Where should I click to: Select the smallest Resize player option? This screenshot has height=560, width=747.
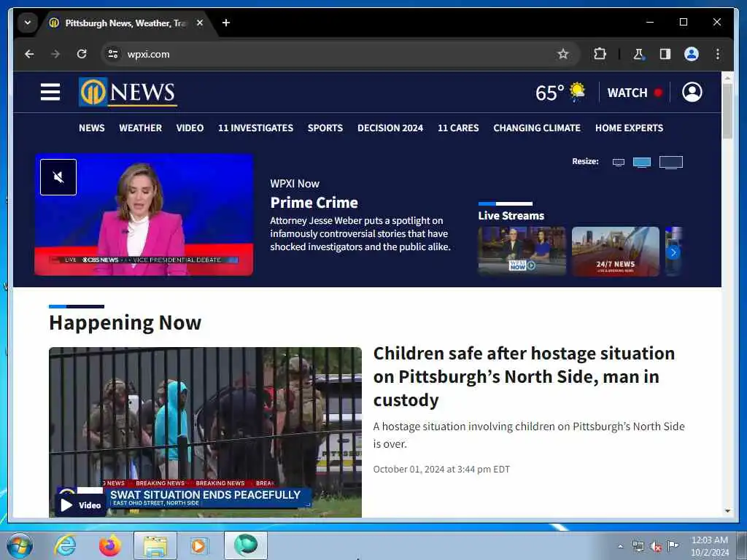pyautogui.click(x=619, y=163)
